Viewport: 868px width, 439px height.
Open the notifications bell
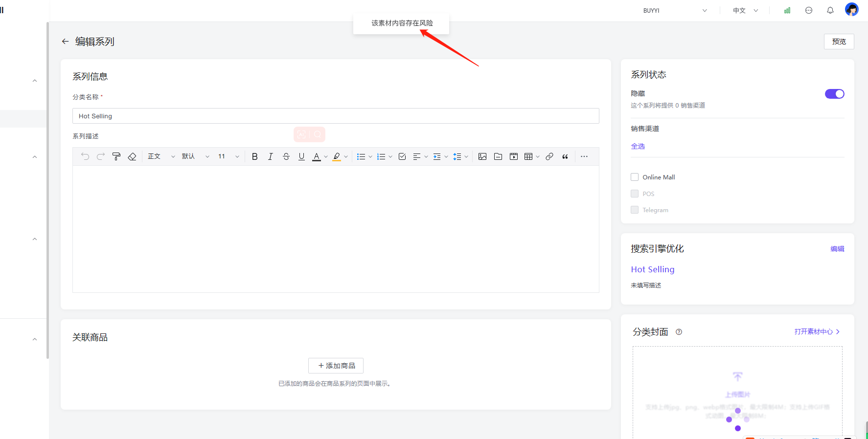pyautogui.click(x=830, y=10)
